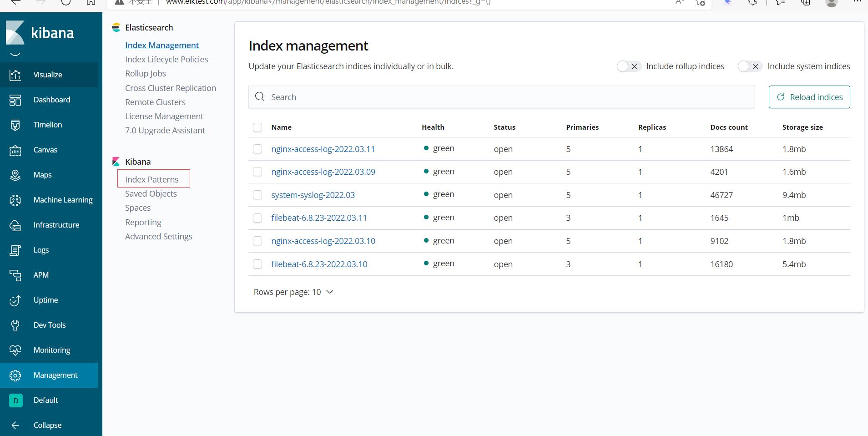Toggle Include system indices switch
This screenshot has width=868, height=436.
(x=750, y=66)
